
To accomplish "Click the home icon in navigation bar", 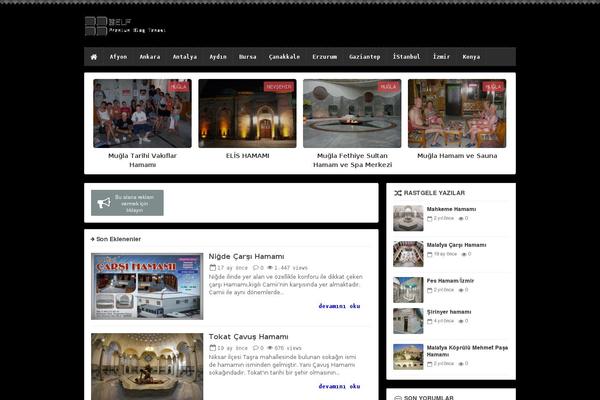I will point(94,57).
